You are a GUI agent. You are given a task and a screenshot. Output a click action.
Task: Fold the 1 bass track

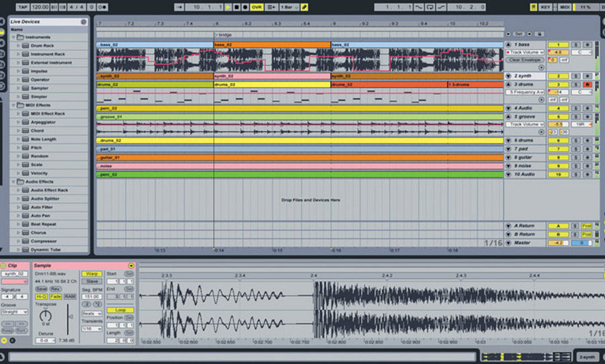pyautogui.click(x=509, y=45)
